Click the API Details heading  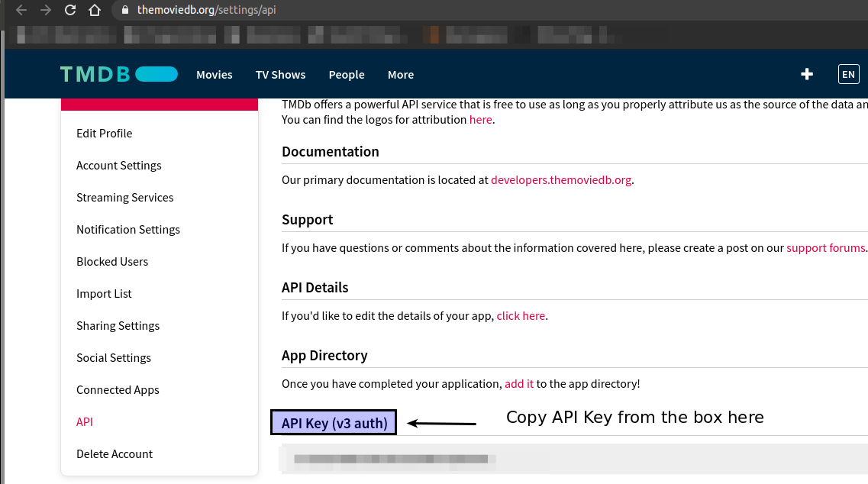coord(315,287)
